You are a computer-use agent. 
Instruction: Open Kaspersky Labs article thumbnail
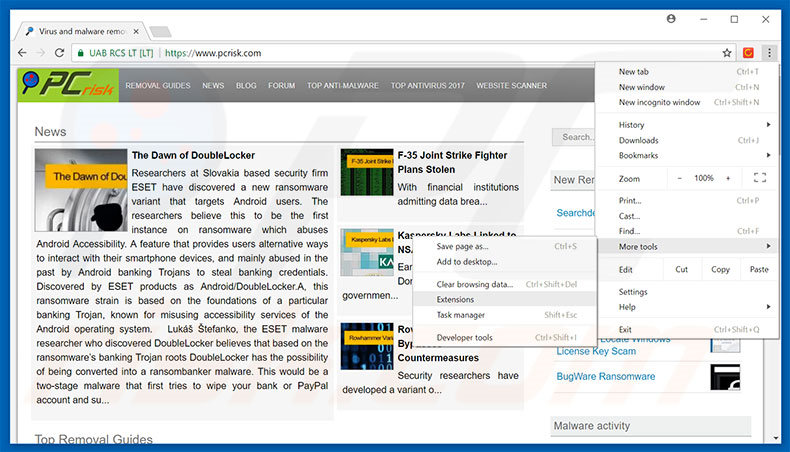367,252
